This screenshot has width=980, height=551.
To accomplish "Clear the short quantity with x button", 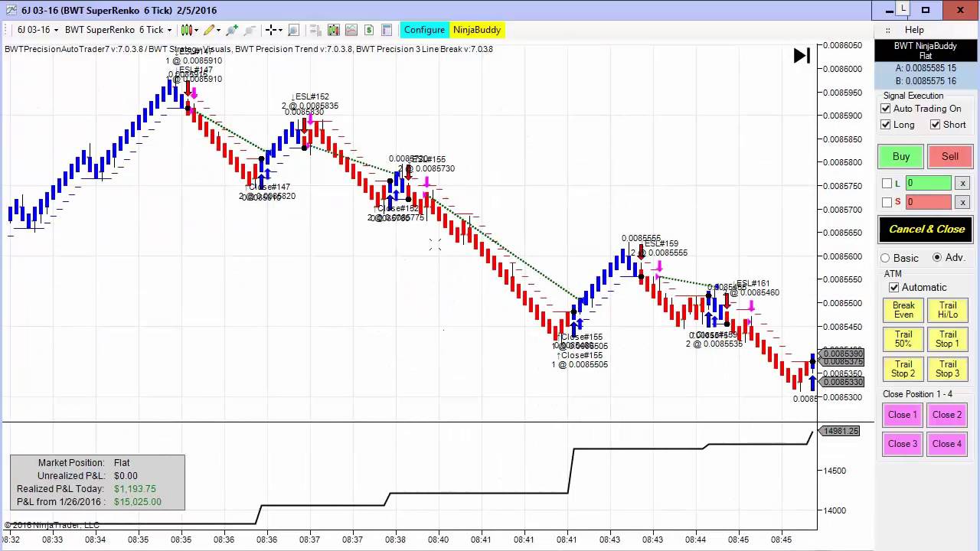I will pos(962,202).
